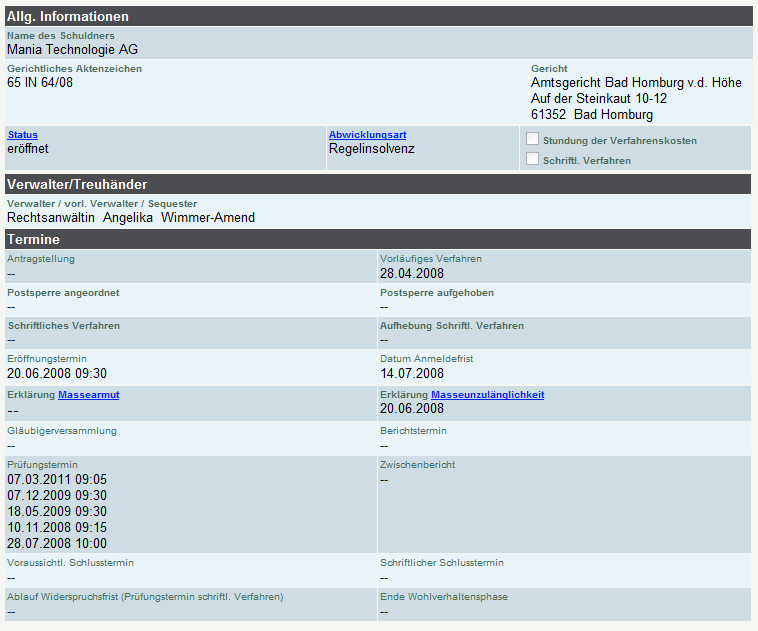Click Eröffnungstermin value 20.06.2008 09:30

pyautogui.click(x=57, y=373)
